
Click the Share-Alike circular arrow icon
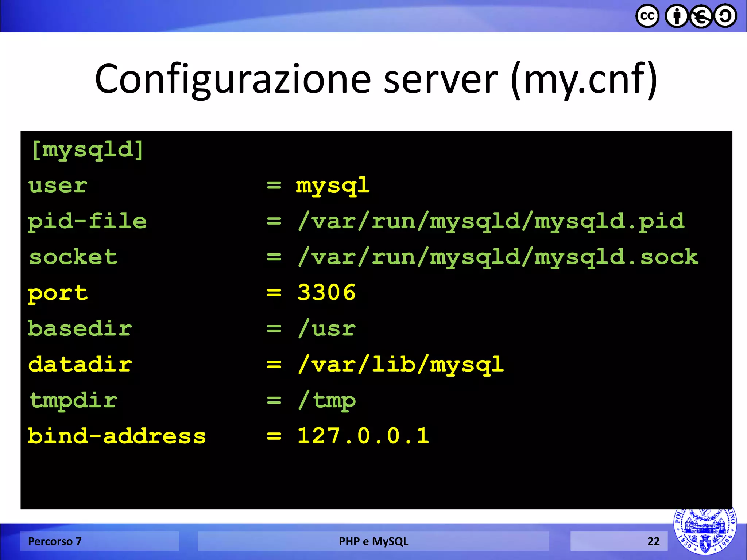(x=725, y=16)
